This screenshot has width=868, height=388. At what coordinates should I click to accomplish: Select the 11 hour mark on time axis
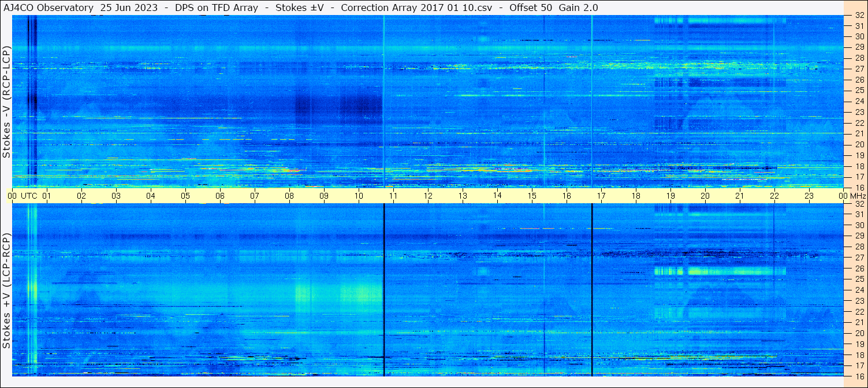393,196
